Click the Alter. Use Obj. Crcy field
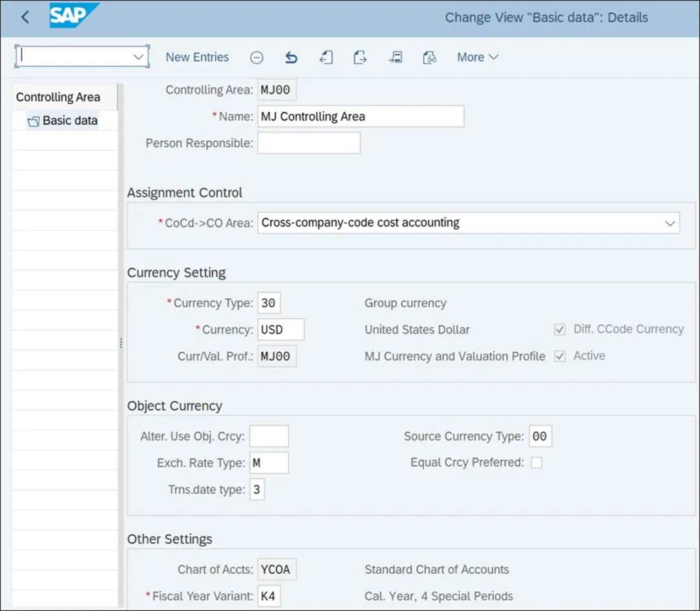700x611 pixels. click(269, 436)
